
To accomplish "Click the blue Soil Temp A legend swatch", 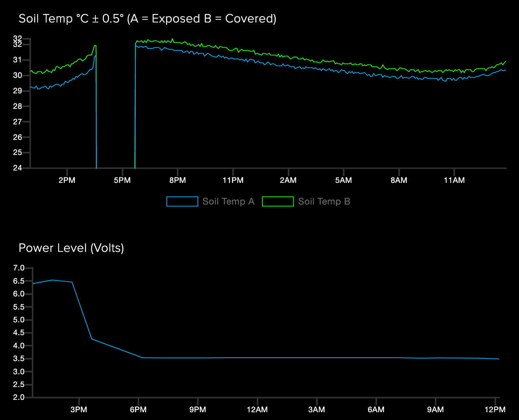I will click(182, 201).
